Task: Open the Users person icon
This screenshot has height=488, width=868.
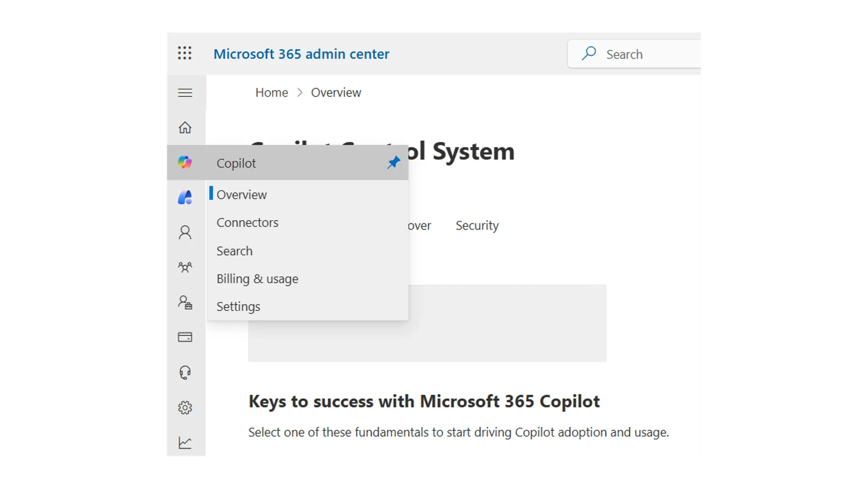Action: (x=185, y=232)
